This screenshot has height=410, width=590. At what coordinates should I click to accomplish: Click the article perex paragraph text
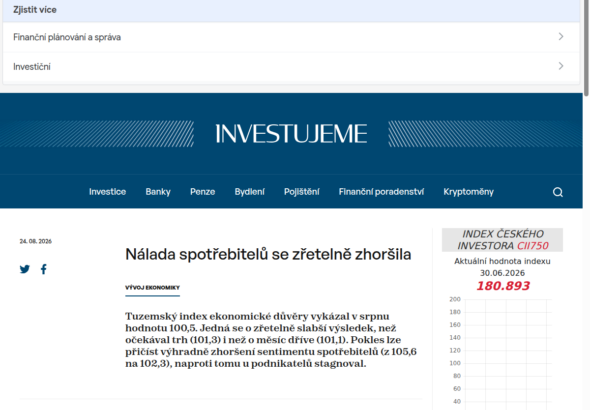[x=271, y=340]
